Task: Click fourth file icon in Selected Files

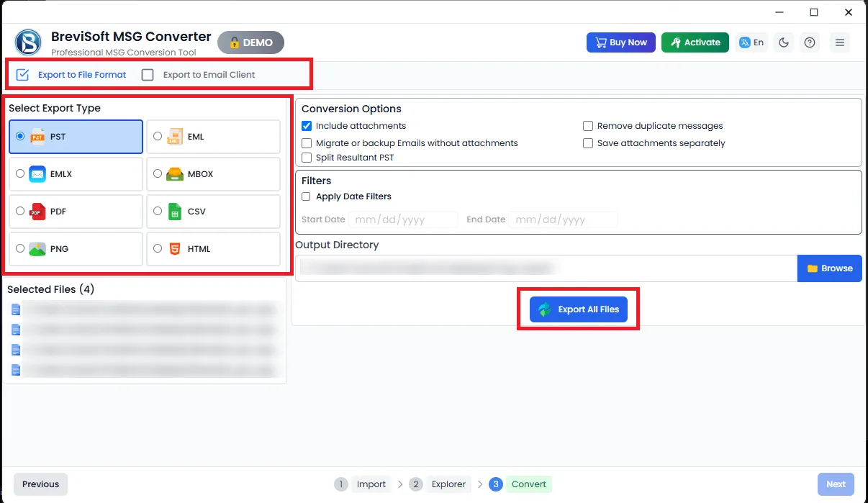Action: (16, 370)
